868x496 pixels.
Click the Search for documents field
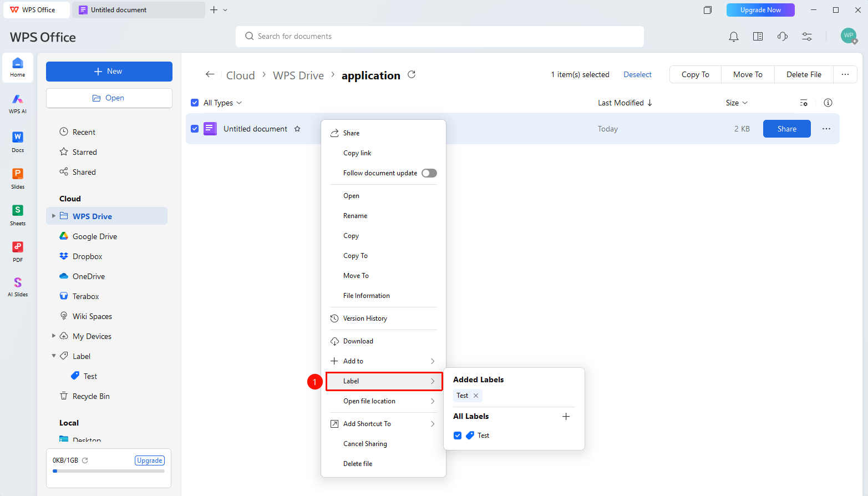click(x=440, y=37)
